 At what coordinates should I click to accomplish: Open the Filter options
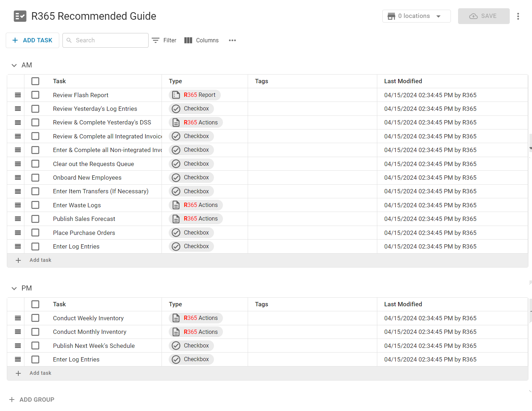coord(164,41)
